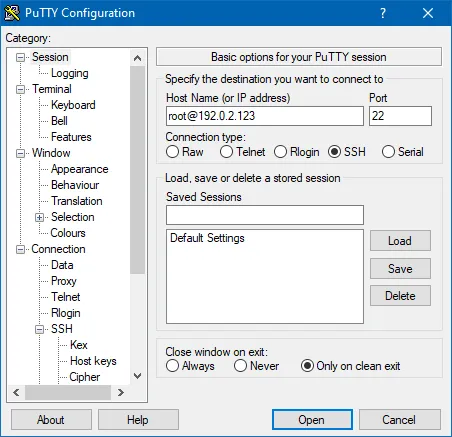Click the About button
This screenshot has width=452, height=437.
[x=51, y=420]
